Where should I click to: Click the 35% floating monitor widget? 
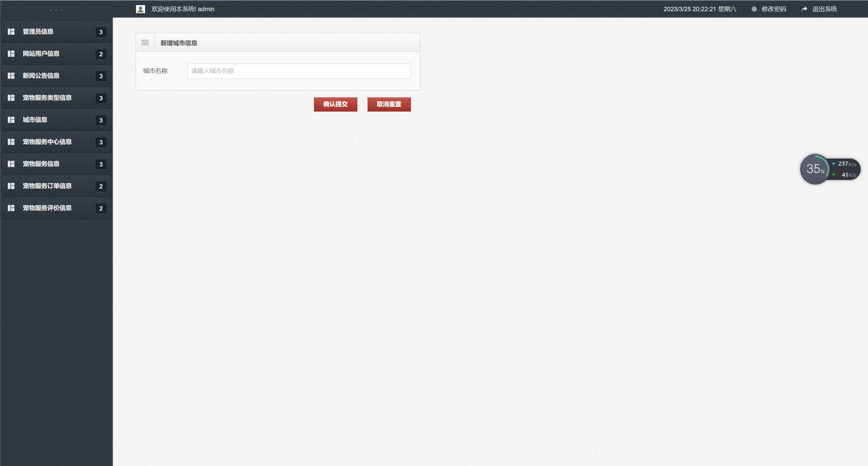(x=814, y=169)
